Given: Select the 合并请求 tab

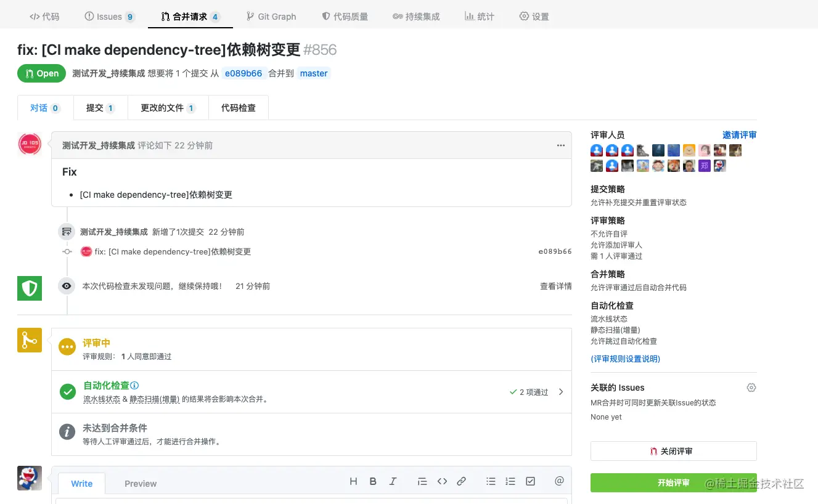Looking at the screenshot, I should (x=190, y=17).
